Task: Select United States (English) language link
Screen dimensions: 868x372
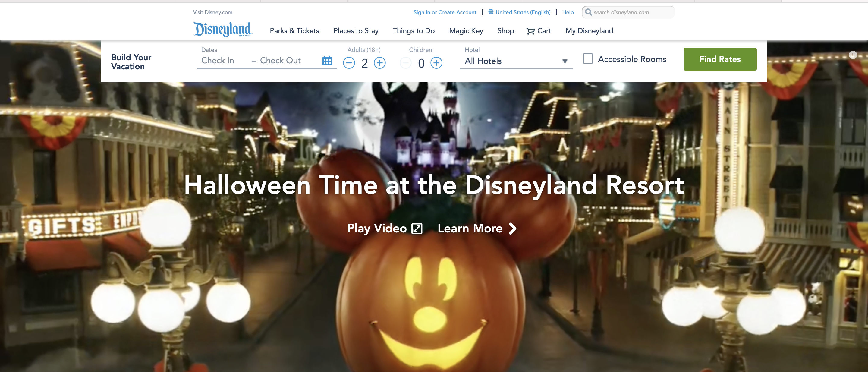Action: tap(523, 12)
